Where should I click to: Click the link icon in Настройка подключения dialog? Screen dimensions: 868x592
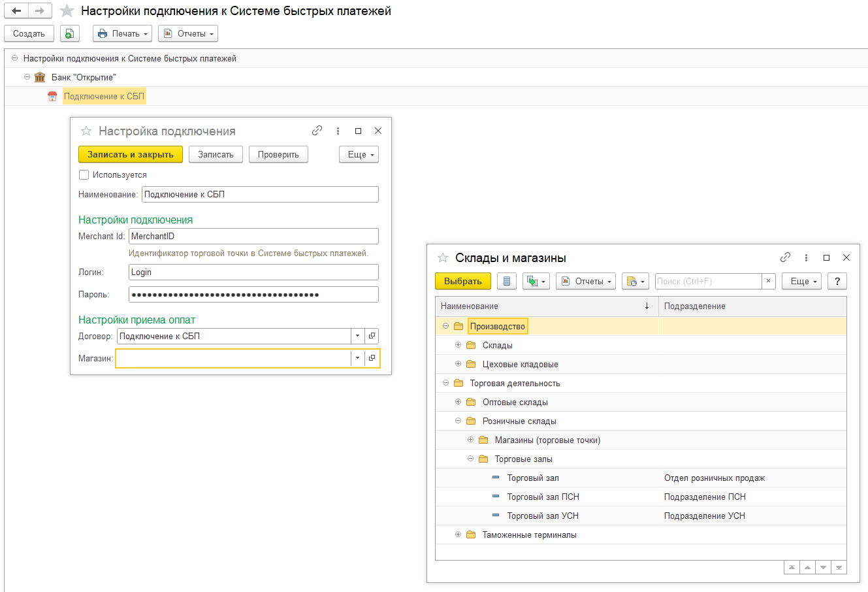coord(317,131)
